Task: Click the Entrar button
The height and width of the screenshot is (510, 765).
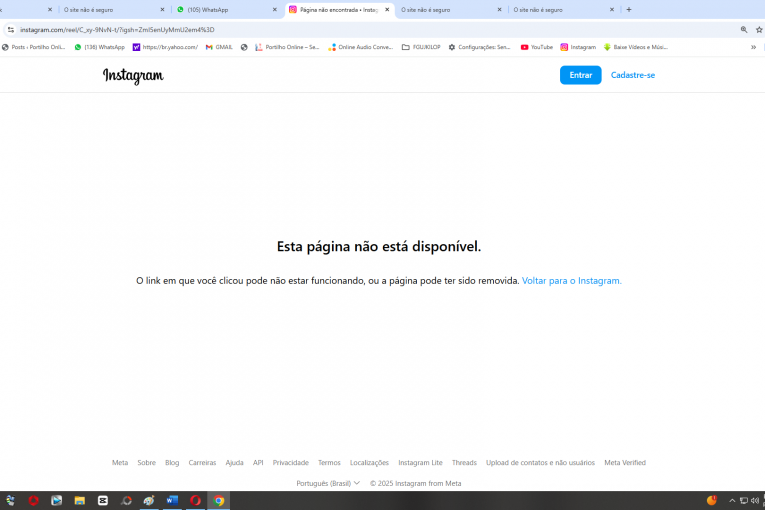Action: tap(580, 75)
